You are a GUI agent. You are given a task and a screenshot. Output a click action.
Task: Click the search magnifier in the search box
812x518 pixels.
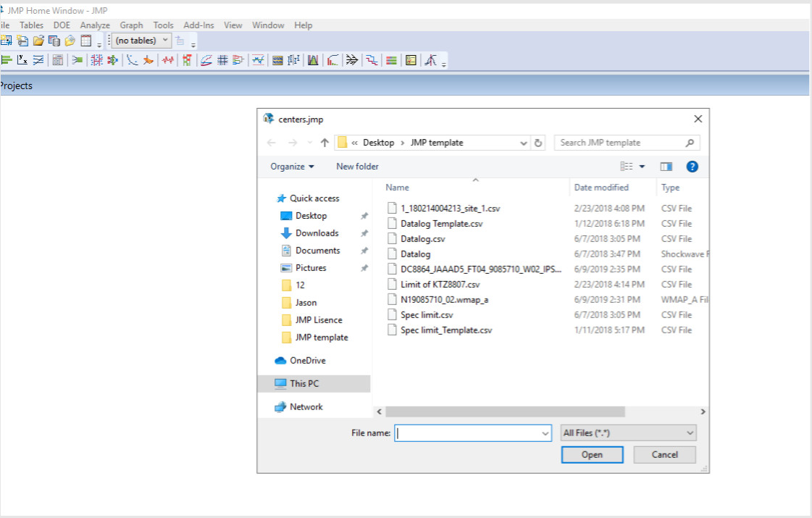point(689,142)
